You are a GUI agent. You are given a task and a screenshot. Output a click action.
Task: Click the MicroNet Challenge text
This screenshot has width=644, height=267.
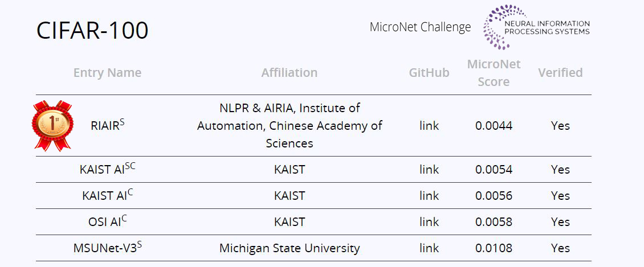coord(420,27)
